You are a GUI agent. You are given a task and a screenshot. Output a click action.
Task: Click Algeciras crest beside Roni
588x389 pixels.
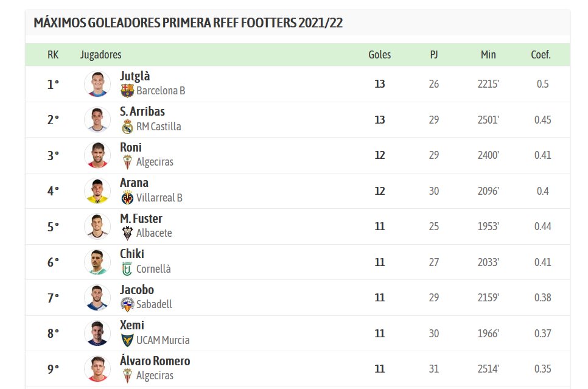[127, 162]
